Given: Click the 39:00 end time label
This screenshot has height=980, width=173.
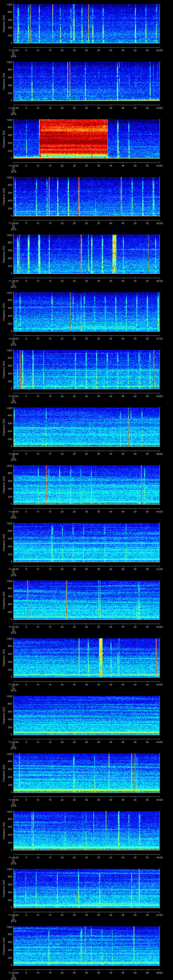Looking at the screenshot, I should pyautogui.click(x=159, y=454).
